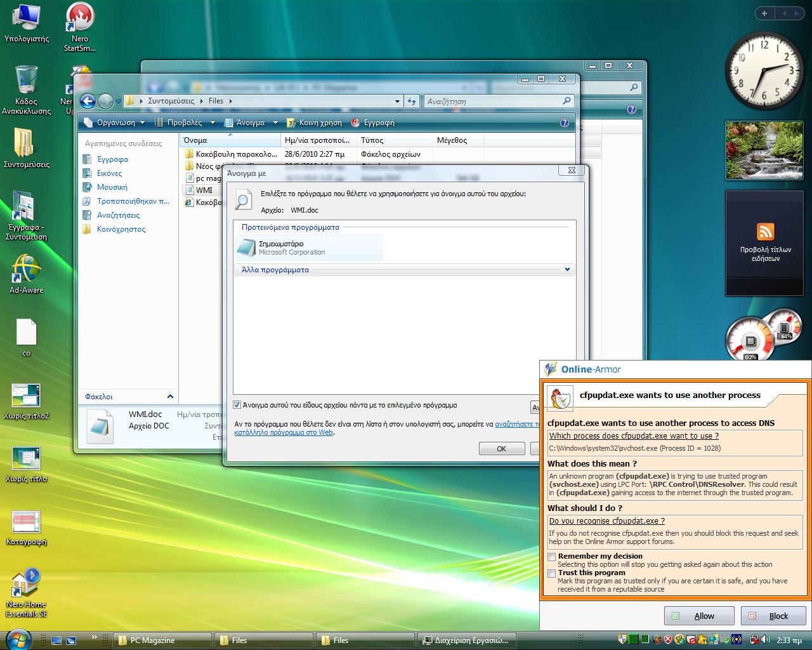Launch Nero Home Essentials SE shortcut
The width and height of the screenshot is (812, 650).
point(26,593)
